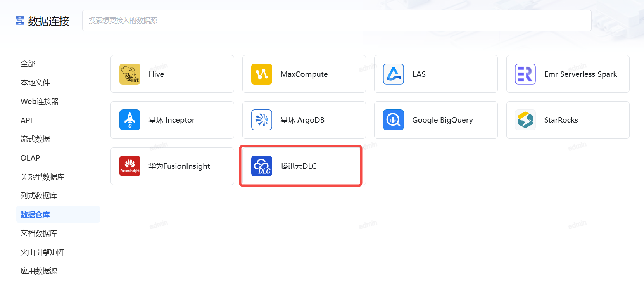Image resolution: width=644 pixels, height=287 pixels.
Task: Click the 数据连接 logo icon in header
Action: coord(20,21)
